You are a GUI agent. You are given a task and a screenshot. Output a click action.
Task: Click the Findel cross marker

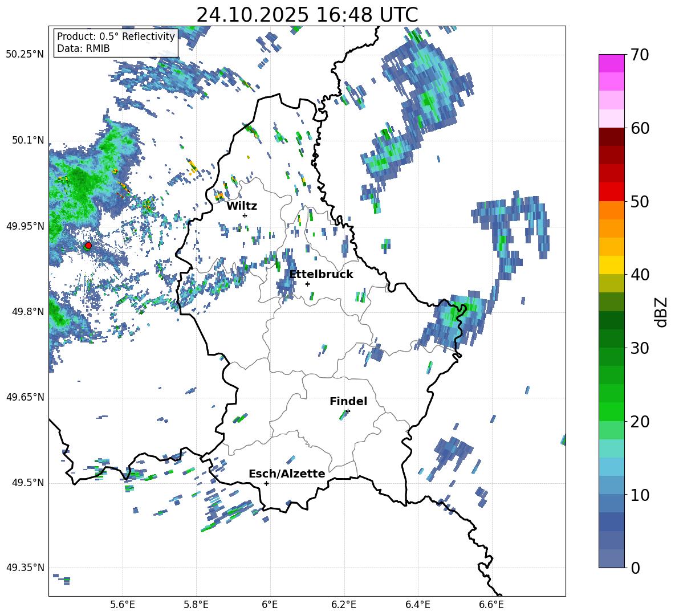click(348, 411)
